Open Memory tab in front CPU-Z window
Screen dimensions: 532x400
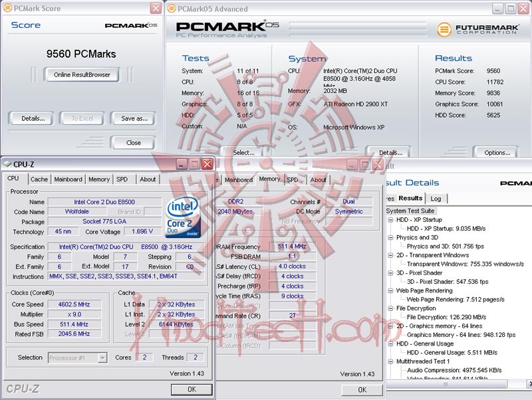pos(99,179)
